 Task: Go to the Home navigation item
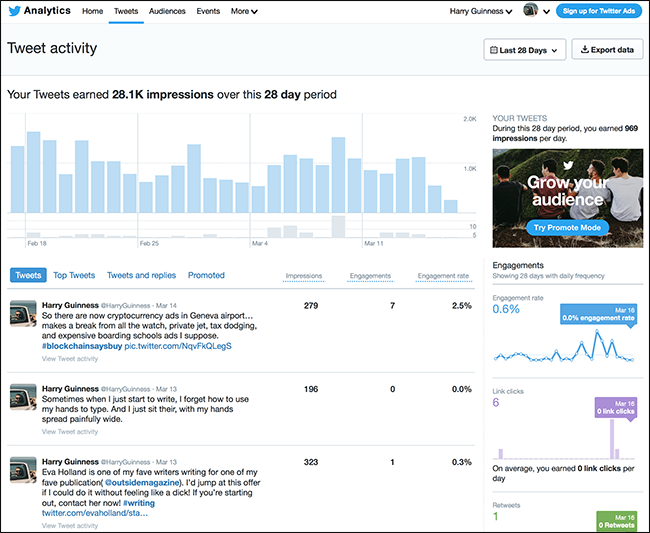92,11
